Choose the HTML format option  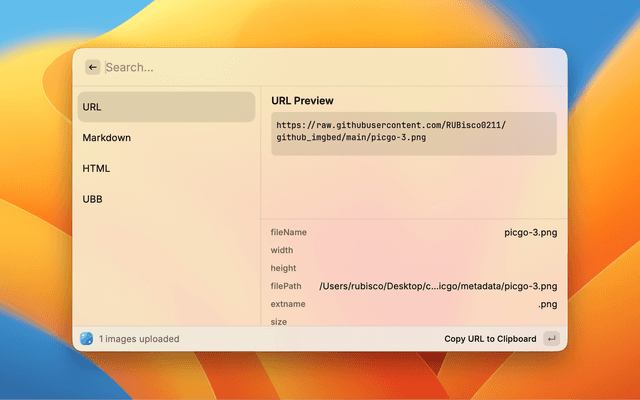click(x=166, y=169)
